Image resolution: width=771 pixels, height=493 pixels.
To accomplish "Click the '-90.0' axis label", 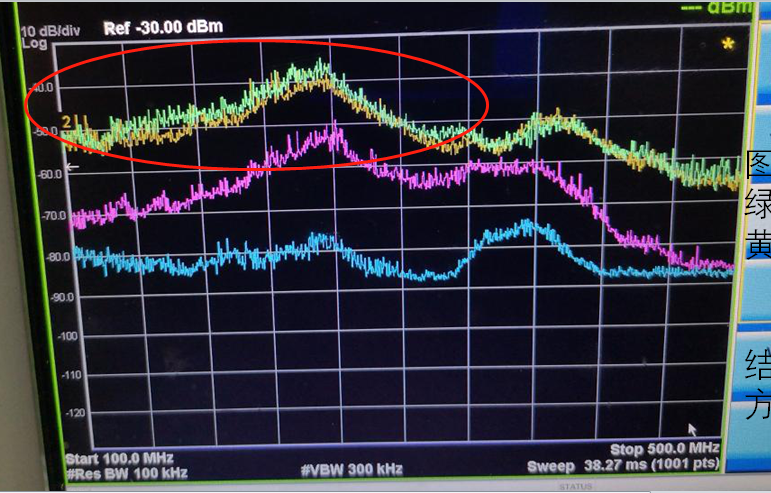I will pos(62,297).
